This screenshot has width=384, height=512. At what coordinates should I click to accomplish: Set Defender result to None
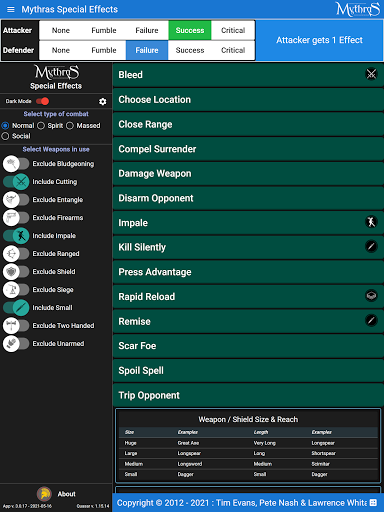pos(61,50)
